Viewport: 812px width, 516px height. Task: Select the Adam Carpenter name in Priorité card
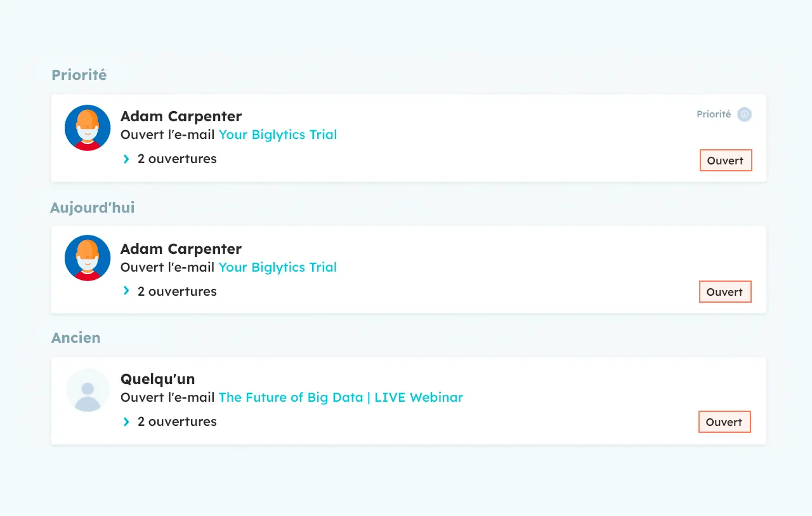pyautogui.click(x=181, y=116)
